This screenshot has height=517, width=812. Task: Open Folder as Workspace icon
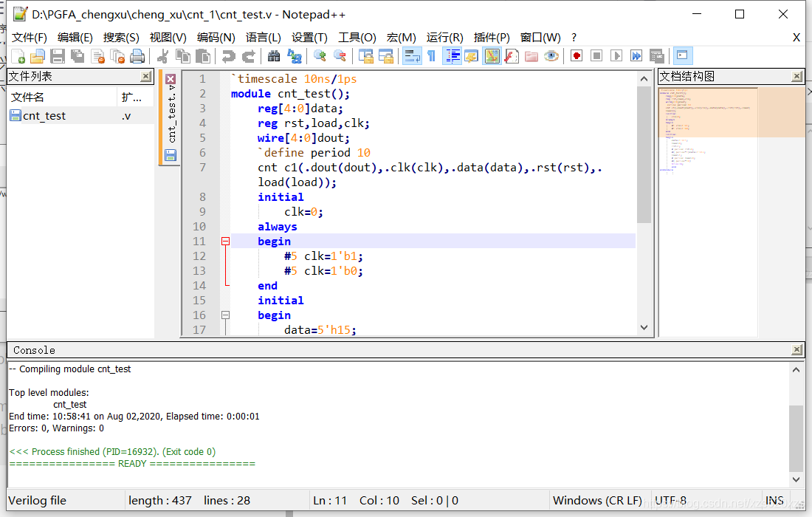pos(531,56)
